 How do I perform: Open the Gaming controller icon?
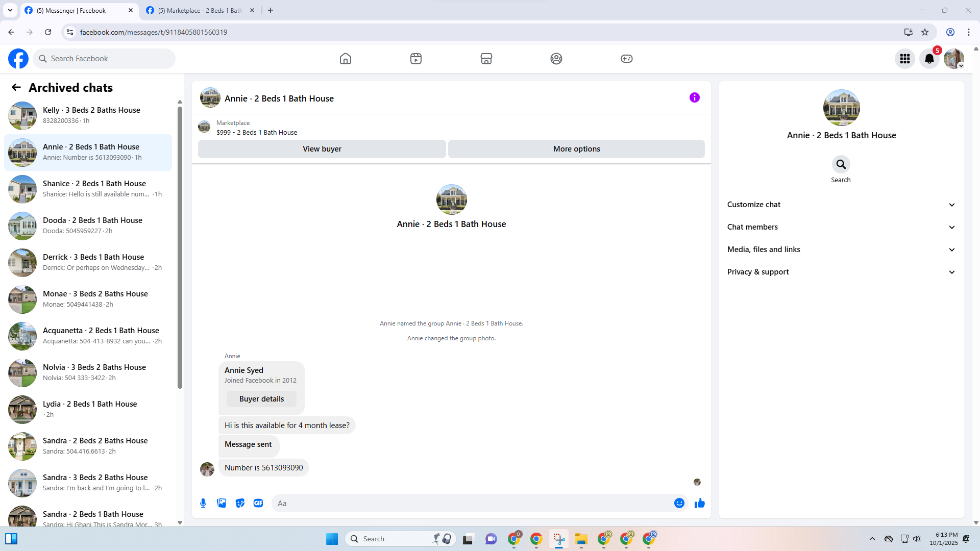pyautogui.click(x=627, y=59)
